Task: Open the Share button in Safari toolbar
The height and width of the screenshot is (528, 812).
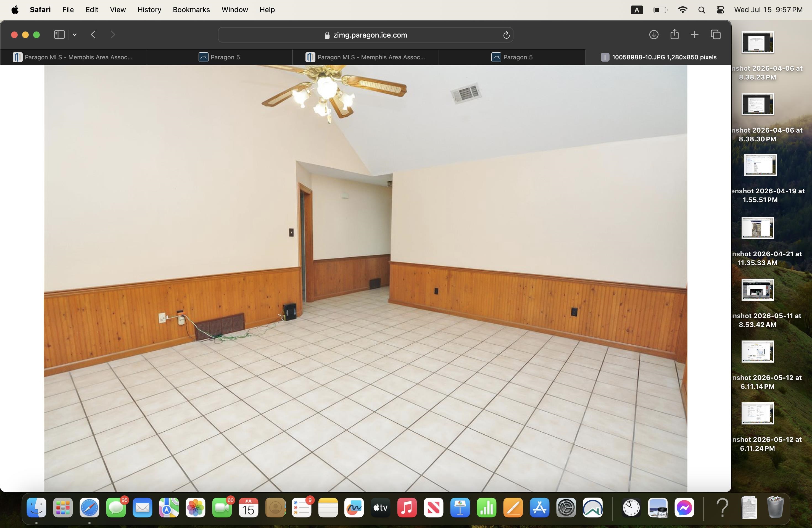Action: [674, 34]
